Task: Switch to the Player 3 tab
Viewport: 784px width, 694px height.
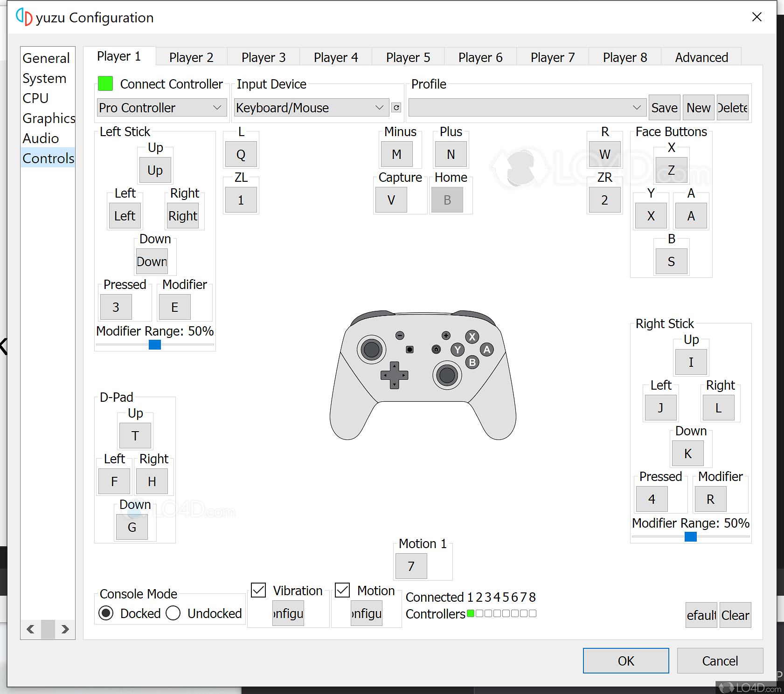Action: click(264, 57)
